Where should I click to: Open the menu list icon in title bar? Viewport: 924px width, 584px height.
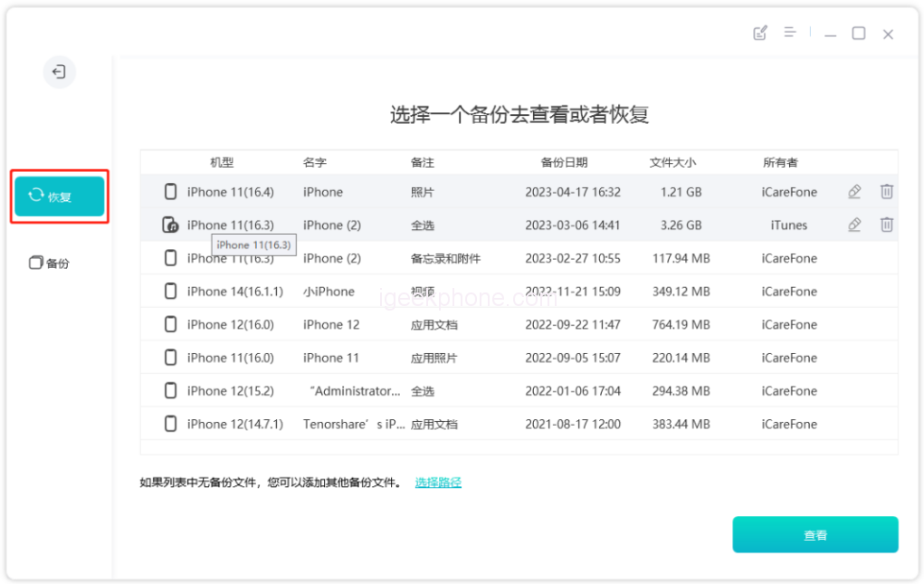790,33
